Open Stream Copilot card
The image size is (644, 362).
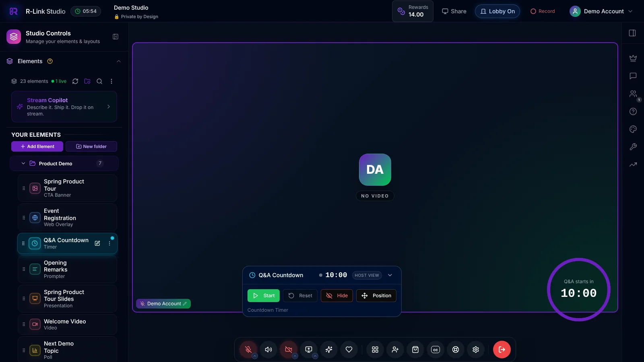tap(64, 107)
